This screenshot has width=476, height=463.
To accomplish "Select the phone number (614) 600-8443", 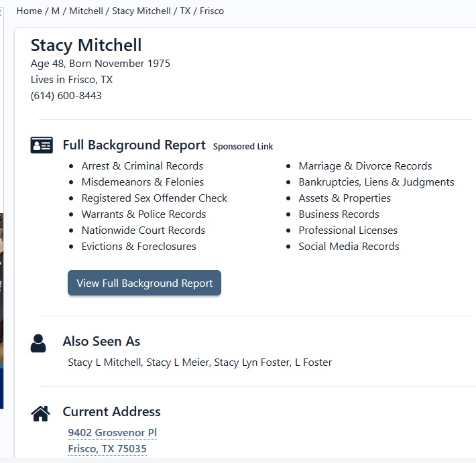I will pyautogui.click(x=66, y=96).
